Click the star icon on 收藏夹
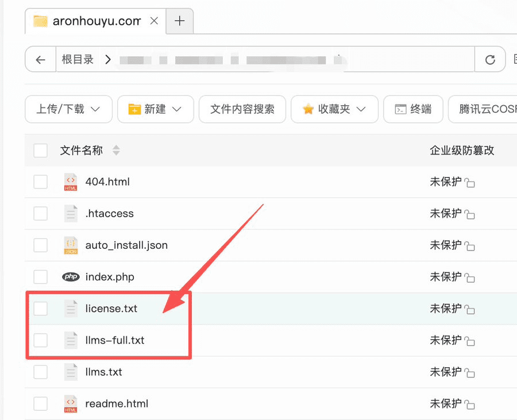517x420 pixels. click(308, 109)
